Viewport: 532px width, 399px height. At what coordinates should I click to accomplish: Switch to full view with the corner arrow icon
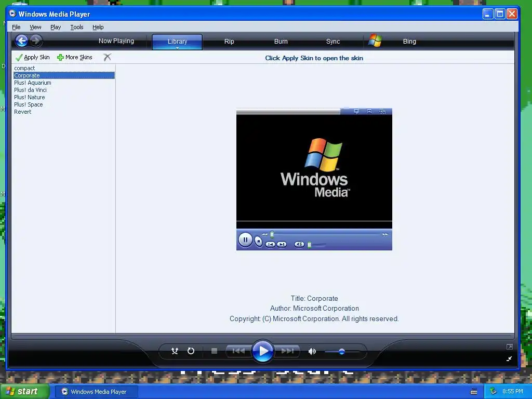pyautogui.click(x=509, y=347)
